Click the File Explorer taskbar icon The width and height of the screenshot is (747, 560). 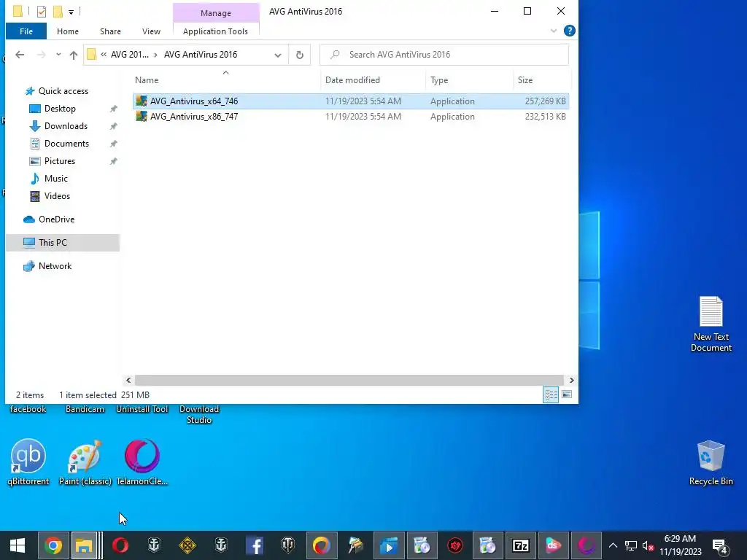pos(84,545)
